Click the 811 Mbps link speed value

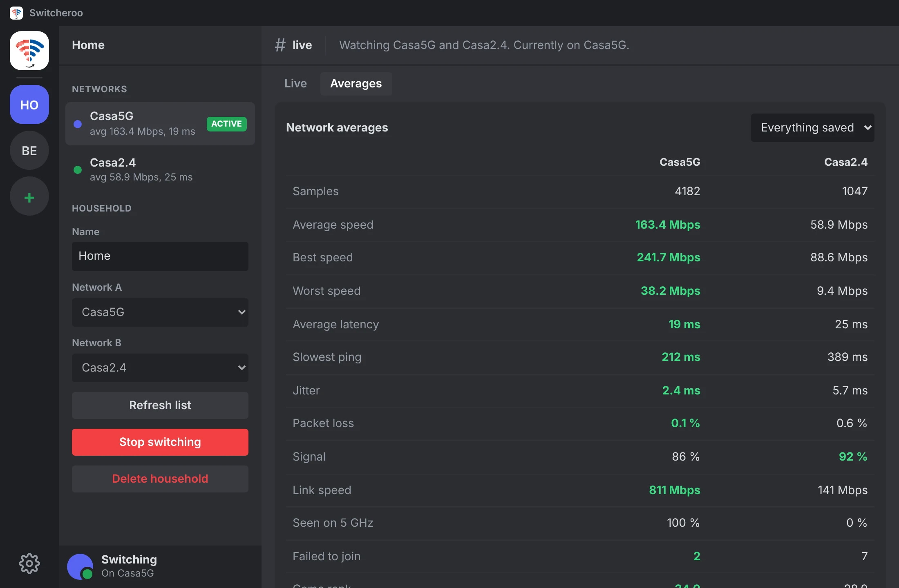675,490
